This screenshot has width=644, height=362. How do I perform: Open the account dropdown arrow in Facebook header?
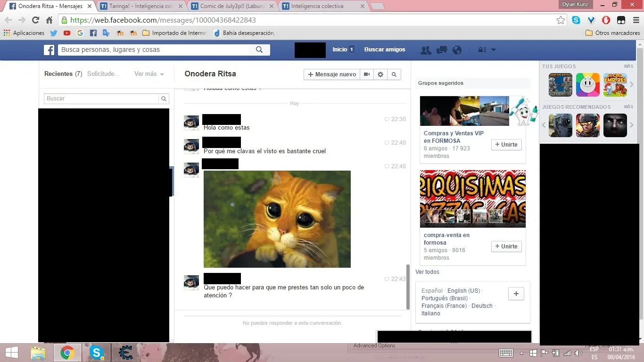point(494,50)
